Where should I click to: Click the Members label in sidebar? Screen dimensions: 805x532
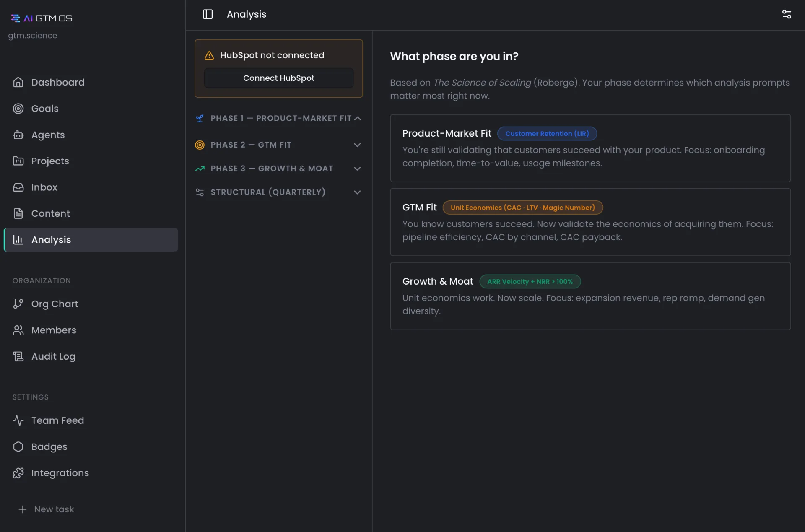click(54, 330)
